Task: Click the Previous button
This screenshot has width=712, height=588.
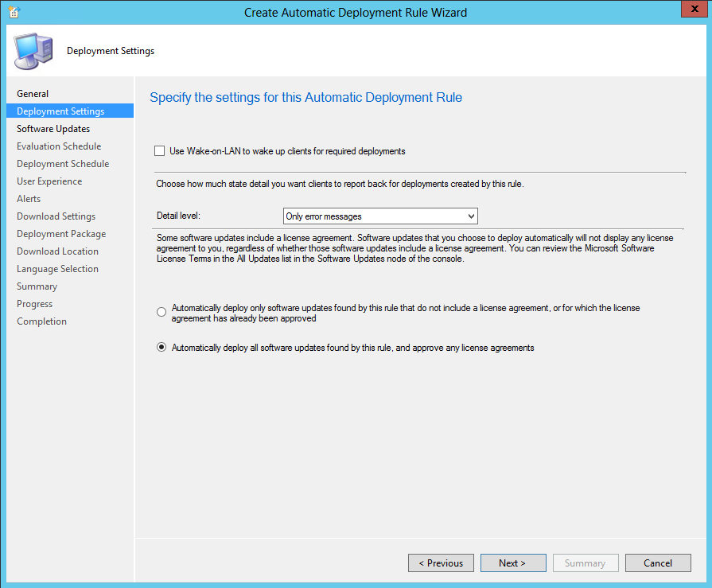Action: pyautogui.click(x=441, y=563)
